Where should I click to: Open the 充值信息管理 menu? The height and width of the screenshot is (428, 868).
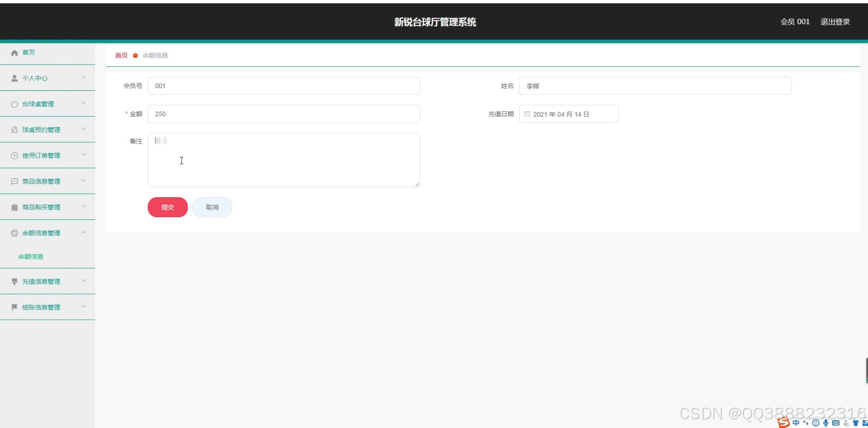coord(48,281)
